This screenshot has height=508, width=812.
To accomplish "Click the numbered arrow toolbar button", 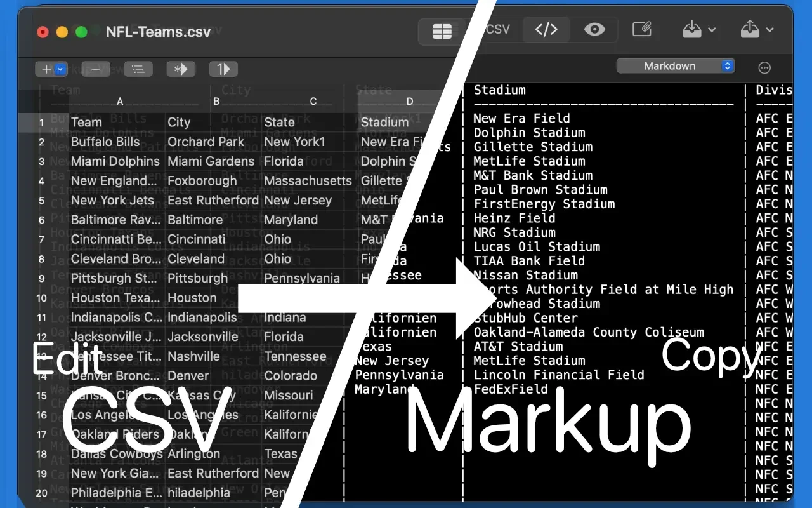I will coord(223,69).
